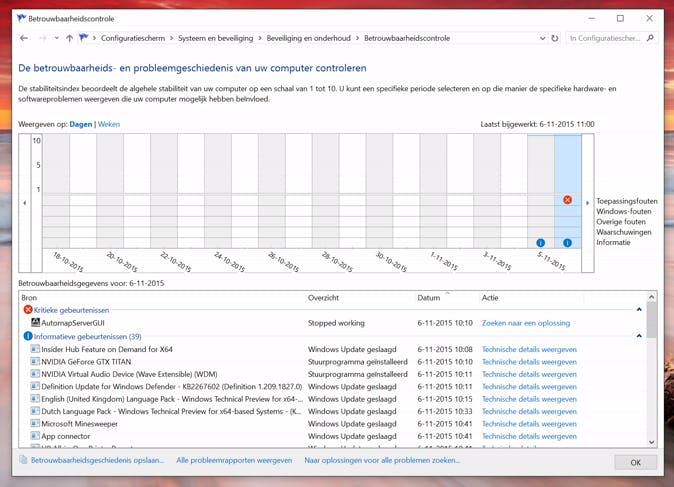
Task: Click the red critical error icon on 6-11-2015
Action: click(567, 200)
